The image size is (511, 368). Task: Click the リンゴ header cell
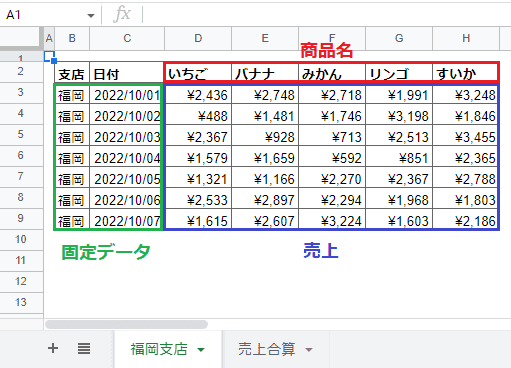click(x=399, y=72)
